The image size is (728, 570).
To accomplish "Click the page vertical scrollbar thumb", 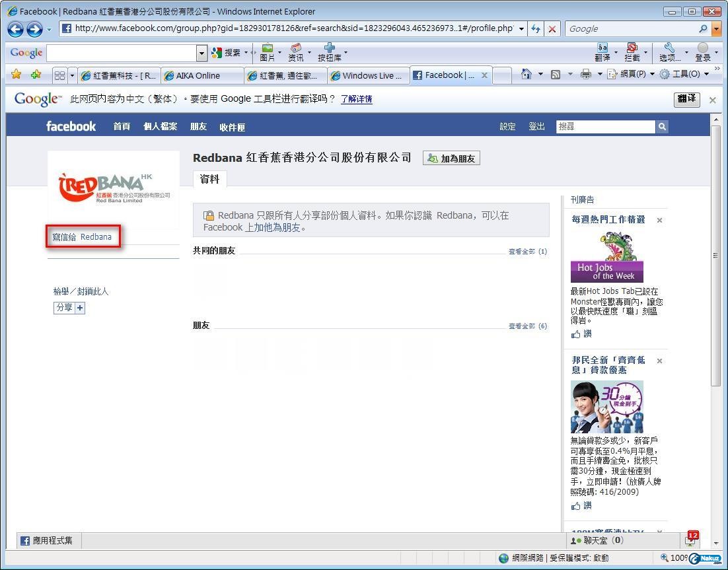I will [x=715, y=256].
